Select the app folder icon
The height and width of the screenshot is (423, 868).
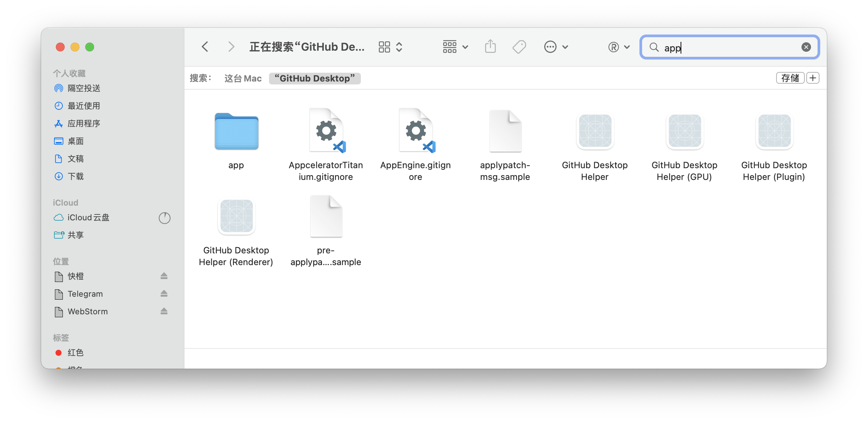(236, 131)
